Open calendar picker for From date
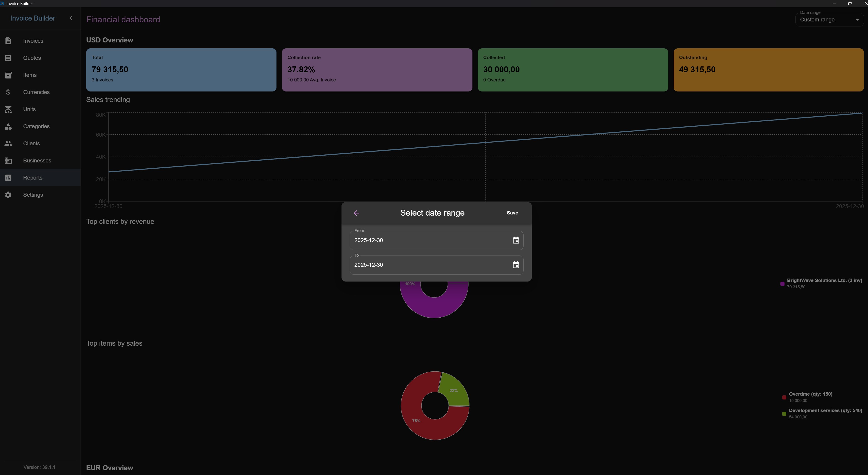Viewport: 868px width, 475px height. pos(516,240)
